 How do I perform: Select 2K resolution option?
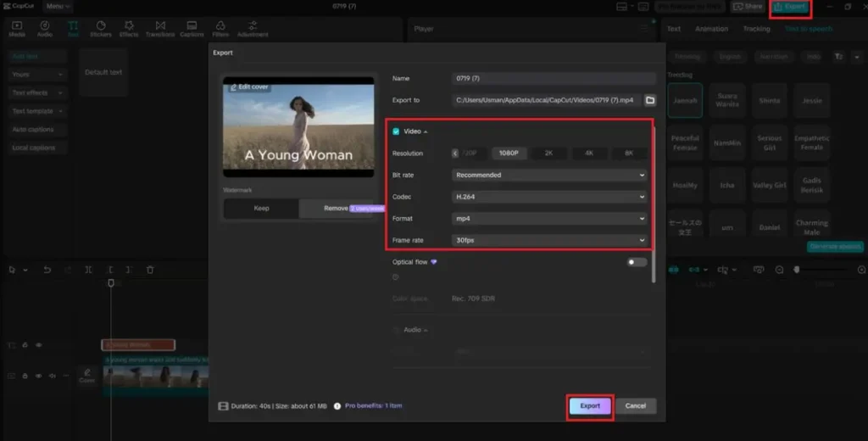pos(548,153)
